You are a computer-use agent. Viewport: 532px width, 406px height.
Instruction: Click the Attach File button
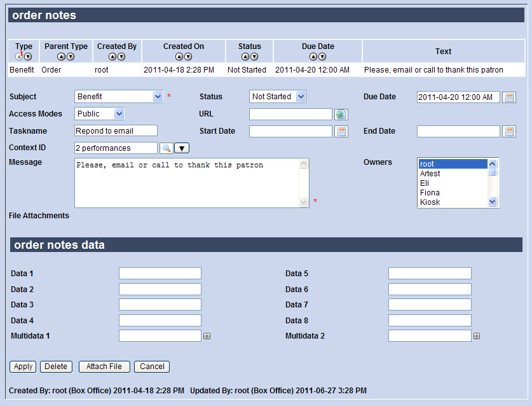pyautogui.click(x=104, y=367)
